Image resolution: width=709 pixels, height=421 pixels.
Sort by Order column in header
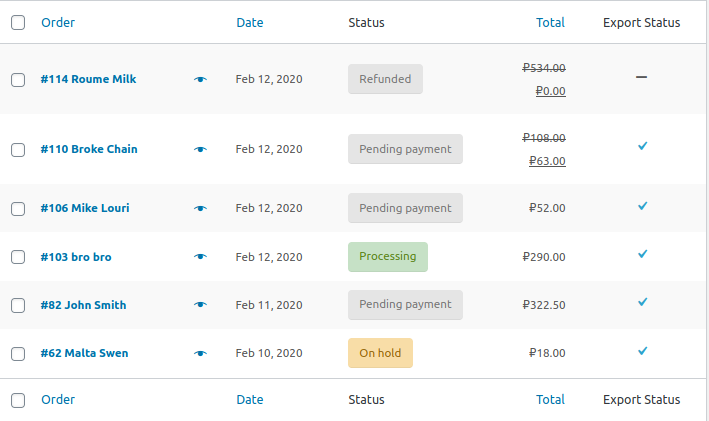tap(58, 23)
